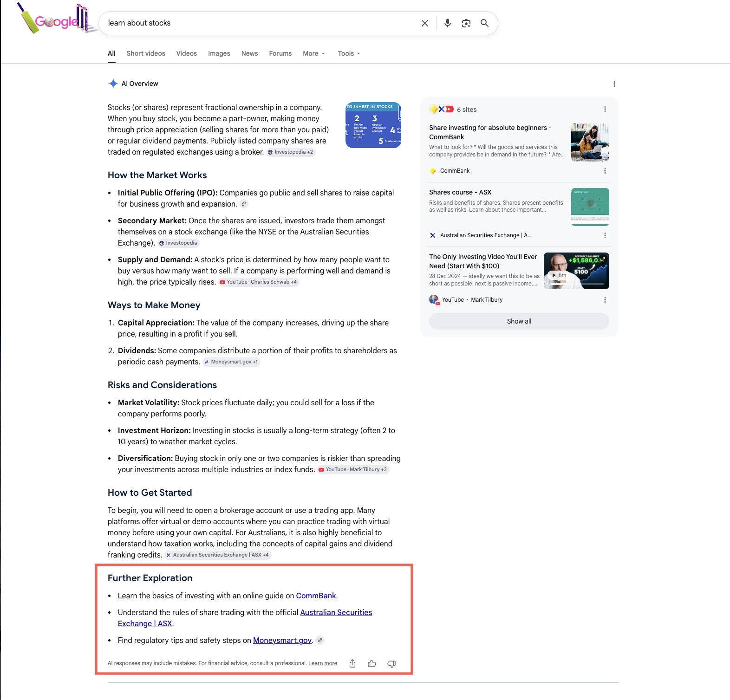Click the Mark Tilbury channel avatar
Screen dimensions: 730x700
pos(434,300)
